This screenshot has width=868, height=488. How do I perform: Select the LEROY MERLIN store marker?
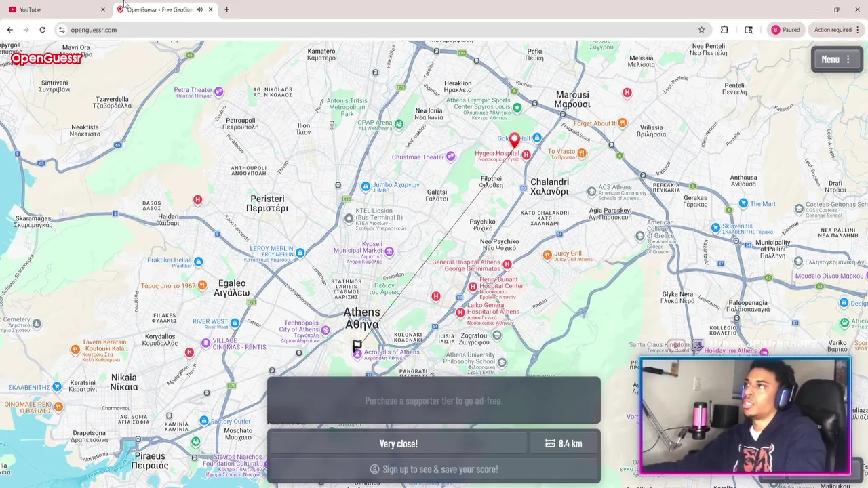pos(300,253)
